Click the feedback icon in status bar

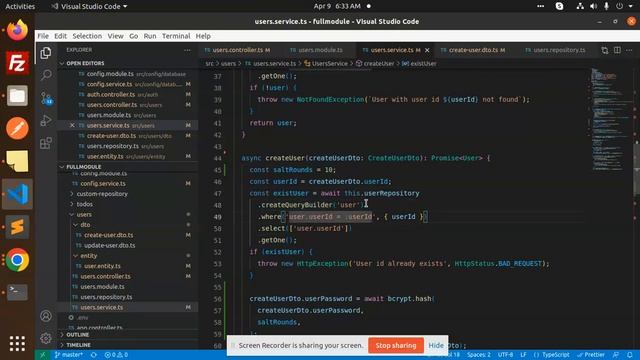pyautogui.click(x=616, y=355)
